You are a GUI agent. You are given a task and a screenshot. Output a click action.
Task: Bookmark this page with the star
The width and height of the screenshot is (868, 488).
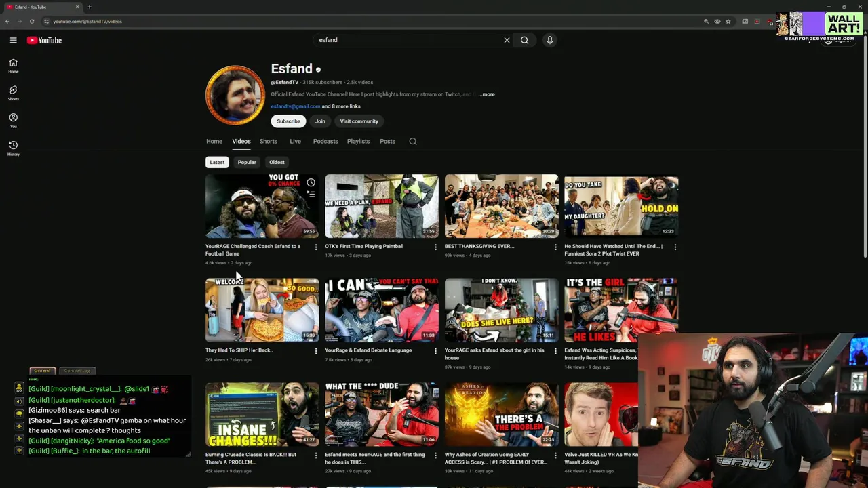click(x=728, y=21)
